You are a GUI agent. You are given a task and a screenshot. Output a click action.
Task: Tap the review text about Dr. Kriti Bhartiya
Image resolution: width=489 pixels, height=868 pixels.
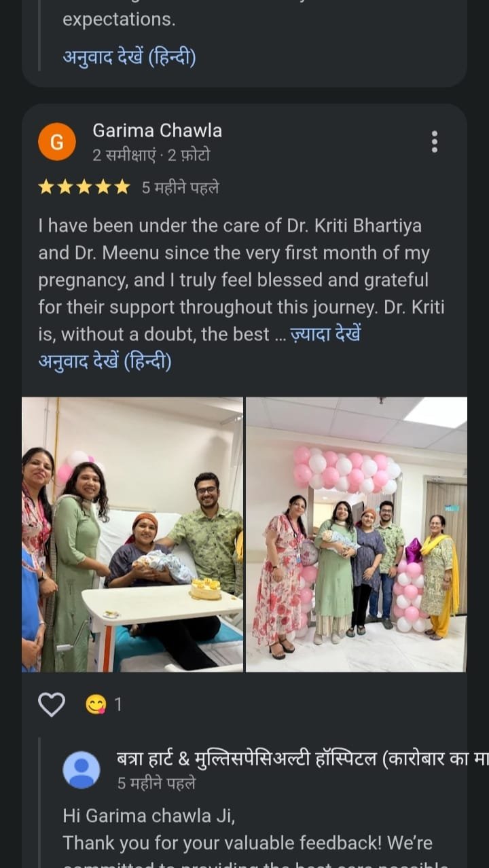point(242,280)
